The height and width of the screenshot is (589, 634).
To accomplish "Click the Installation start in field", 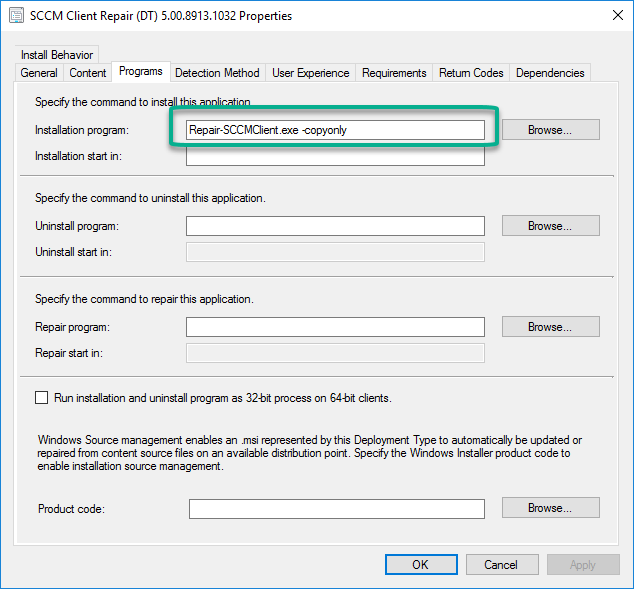I will [x=335, y=156].
